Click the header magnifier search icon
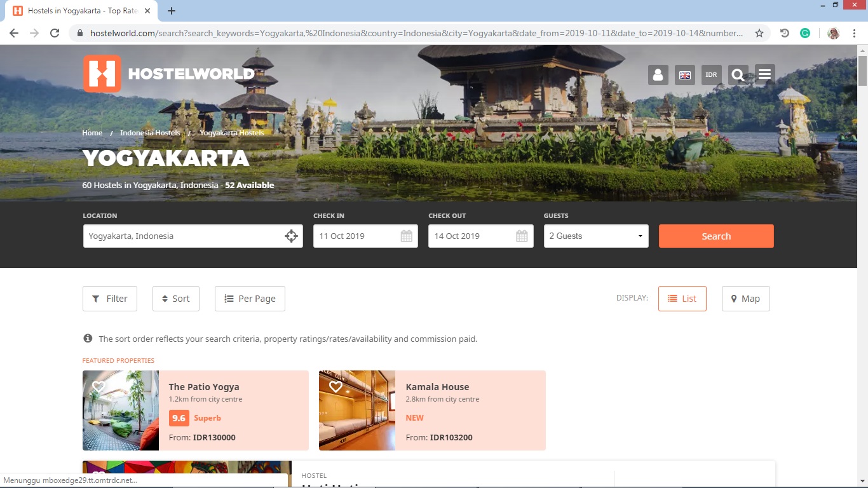868x488 pixels. point(738,75)
